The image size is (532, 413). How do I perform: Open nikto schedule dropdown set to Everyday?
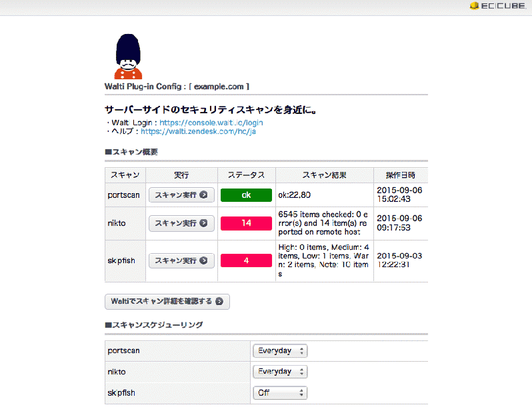(x=280, y=372)
